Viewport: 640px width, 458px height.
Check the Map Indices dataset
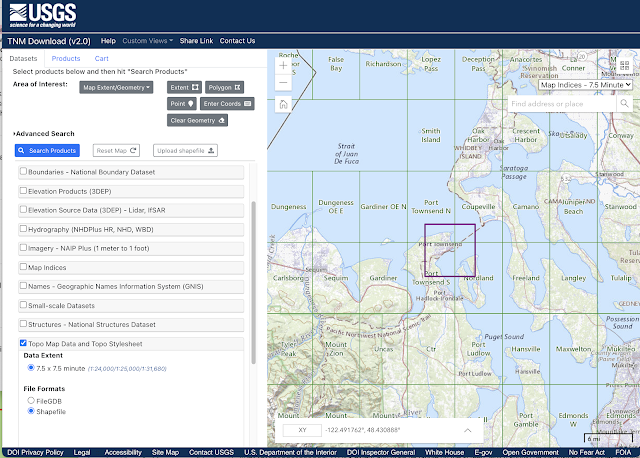(23, 267)
